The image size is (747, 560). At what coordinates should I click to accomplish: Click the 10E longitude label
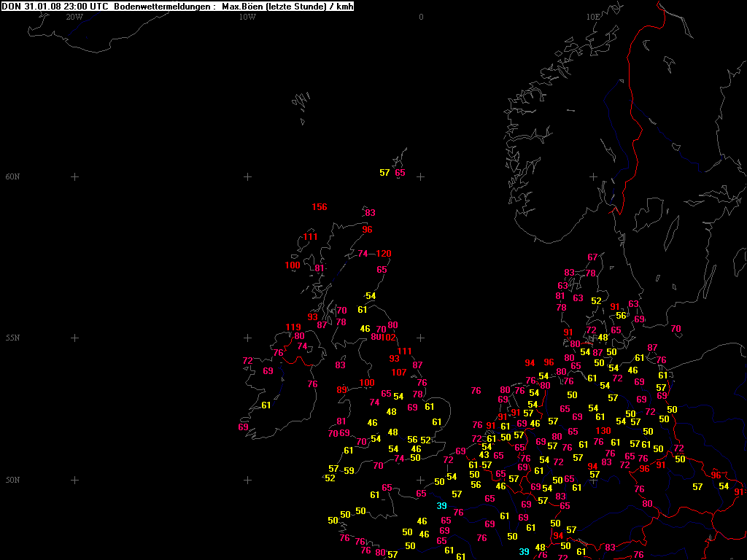(x=593, y=16)
